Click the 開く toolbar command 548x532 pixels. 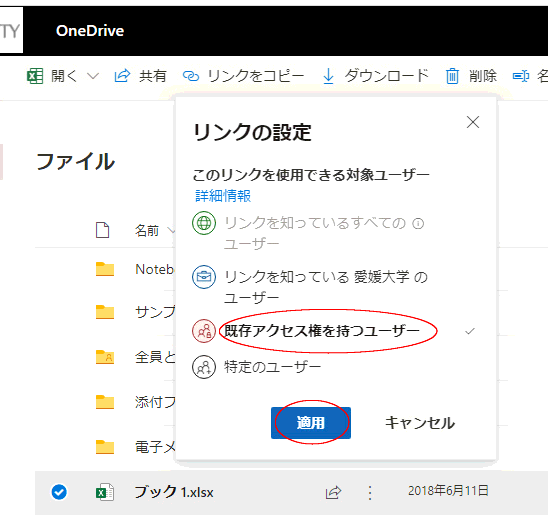[64, 76]
